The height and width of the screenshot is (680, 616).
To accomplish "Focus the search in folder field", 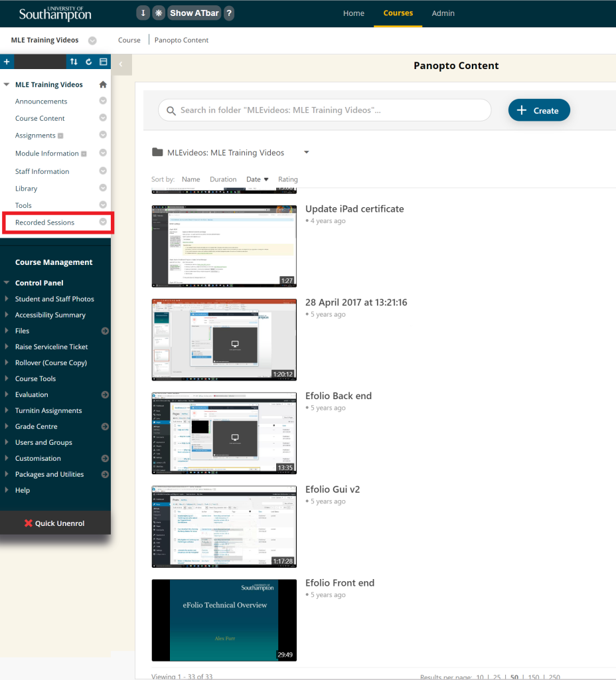I will point(325,110).
